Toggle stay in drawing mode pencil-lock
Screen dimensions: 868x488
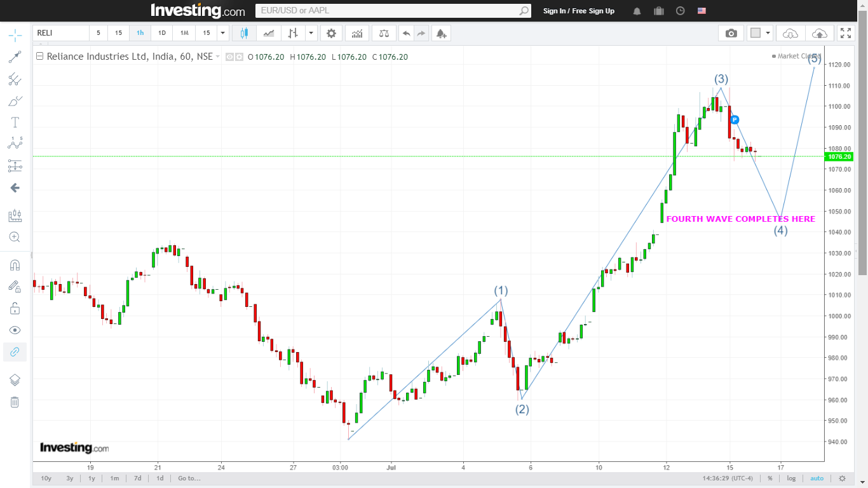15,287
